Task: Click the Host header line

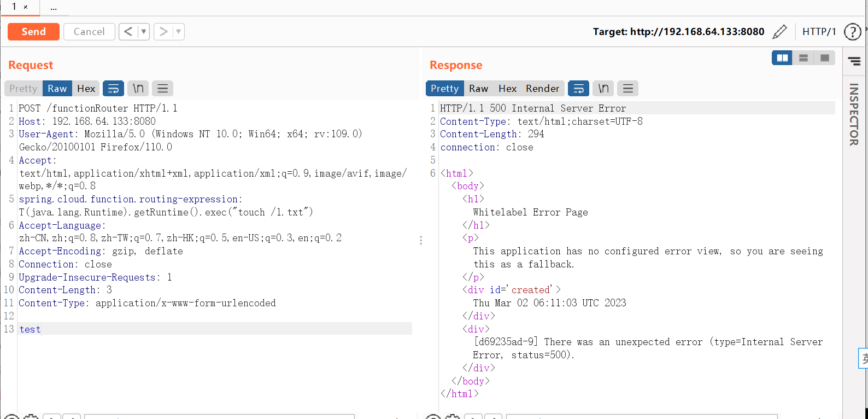Action: point(87,121)
